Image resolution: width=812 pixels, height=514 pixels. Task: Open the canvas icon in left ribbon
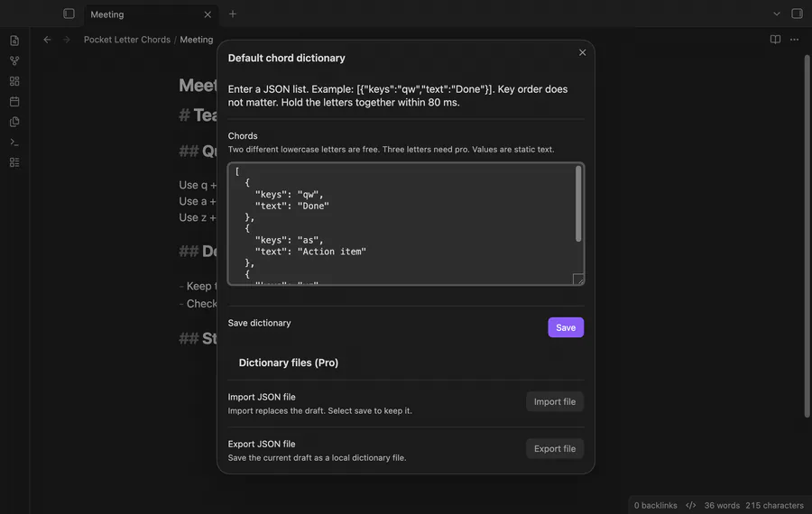click(x=14, y=81)
